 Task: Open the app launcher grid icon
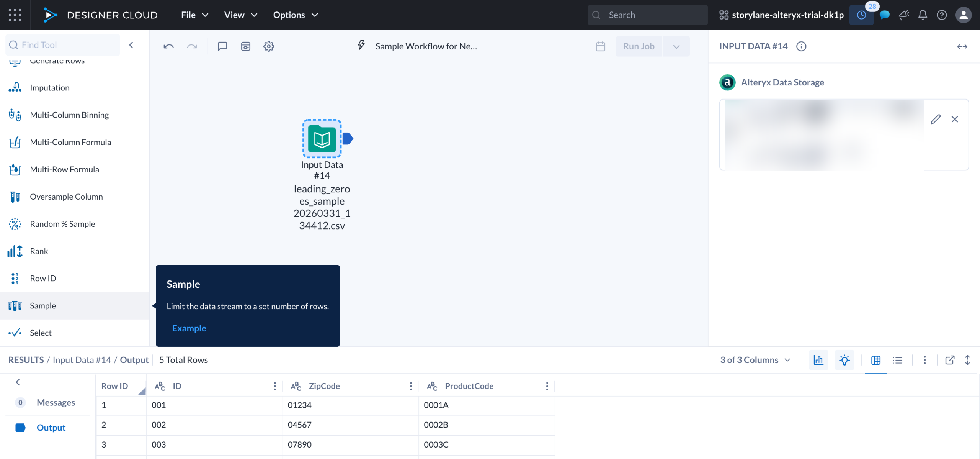click(15, 15)
